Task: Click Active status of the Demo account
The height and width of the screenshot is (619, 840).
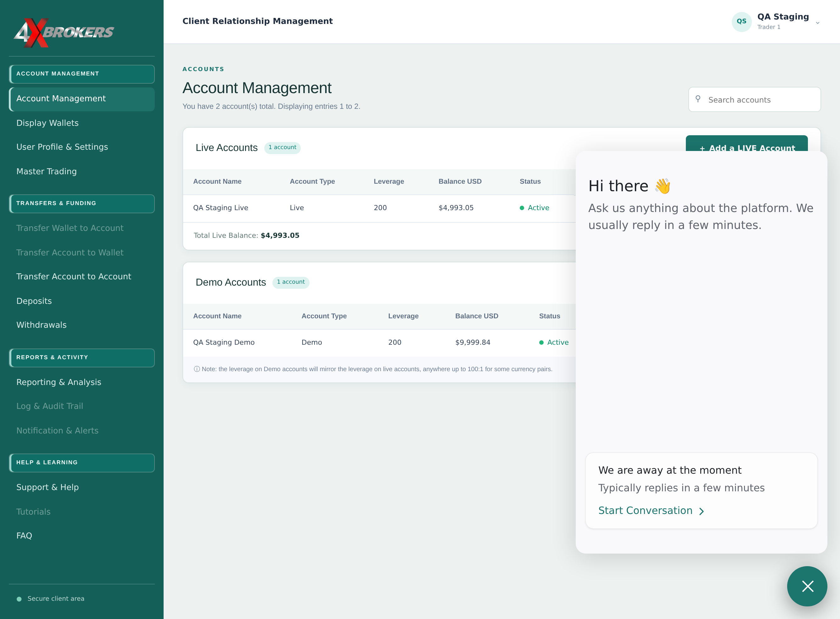Action: 554,343
